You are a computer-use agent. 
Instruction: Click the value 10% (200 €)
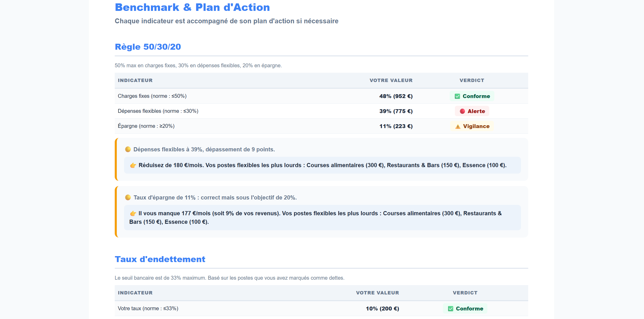click(382, 309)
